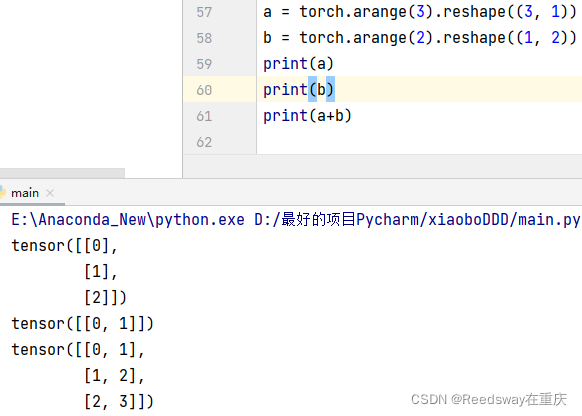Click the print(a) statement
Image resolution: width=582 pixels, height=416 pixels.
(298, 64)
